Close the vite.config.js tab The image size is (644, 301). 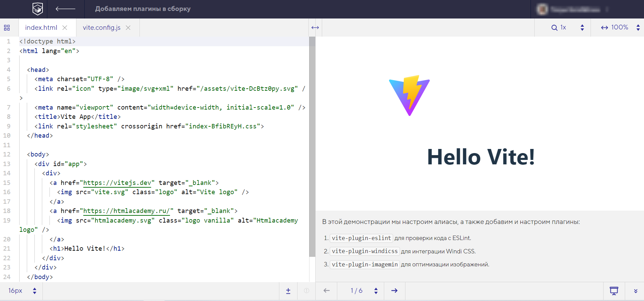[128, 27]
